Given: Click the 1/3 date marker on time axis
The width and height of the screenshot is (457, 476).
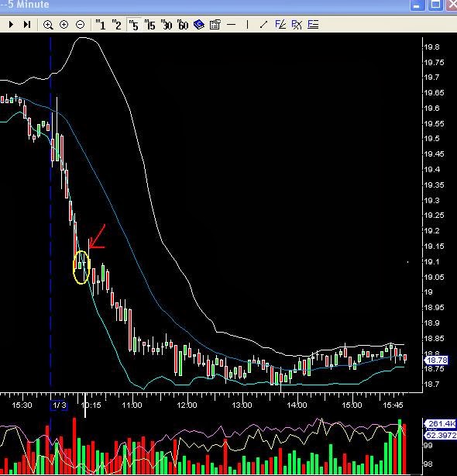Looking at the screenshot, I should [60, 405].
